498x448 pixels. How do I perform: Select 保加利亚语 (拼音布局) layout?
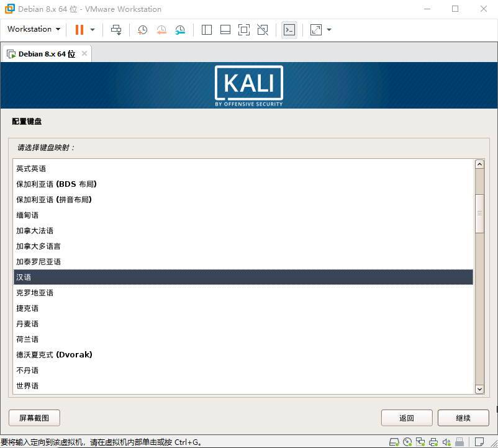click(243, 200)
